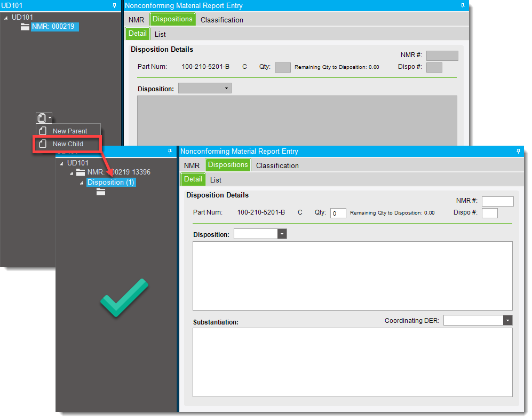Image resolution: width=532 pixels, height=420 pixels.
Task: Choose New Parent from the context menu
Action: 69,130
